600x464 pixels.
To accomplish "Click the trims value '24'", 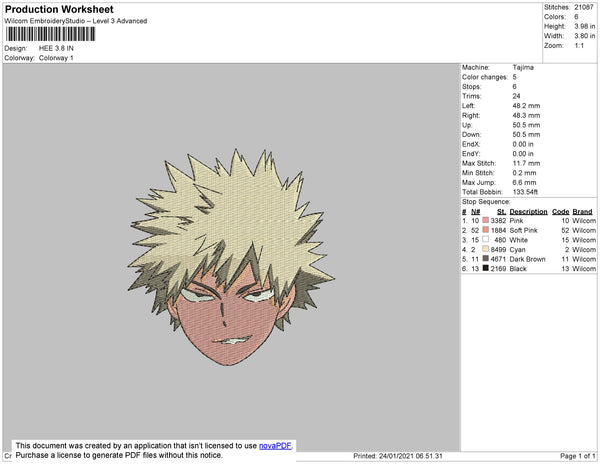I will 517,96.
